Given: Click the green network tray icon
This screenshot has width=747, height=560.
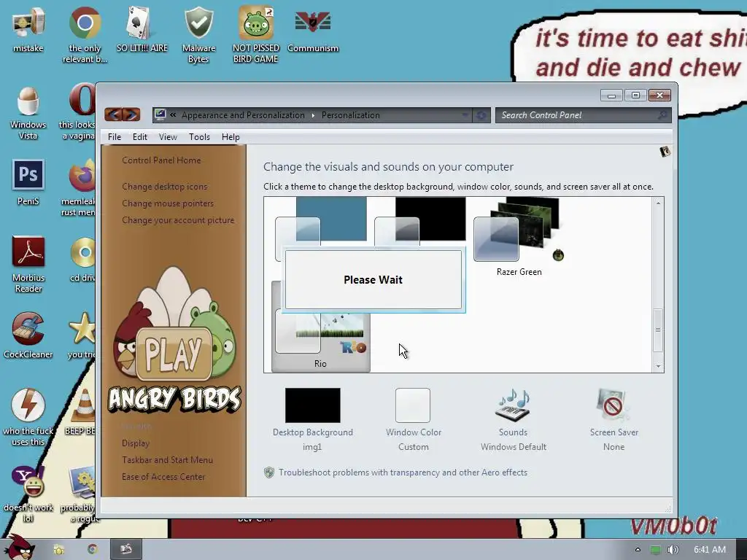Looking at the screenshot, I should pyautogui.click(x=656, y=550).
